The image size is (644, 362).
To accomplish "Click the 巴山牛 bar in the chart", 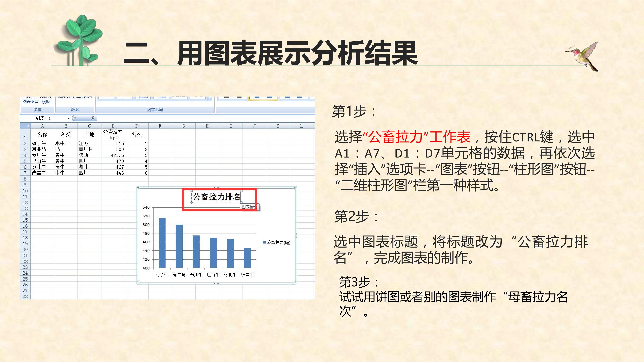I will click(213, 253).
